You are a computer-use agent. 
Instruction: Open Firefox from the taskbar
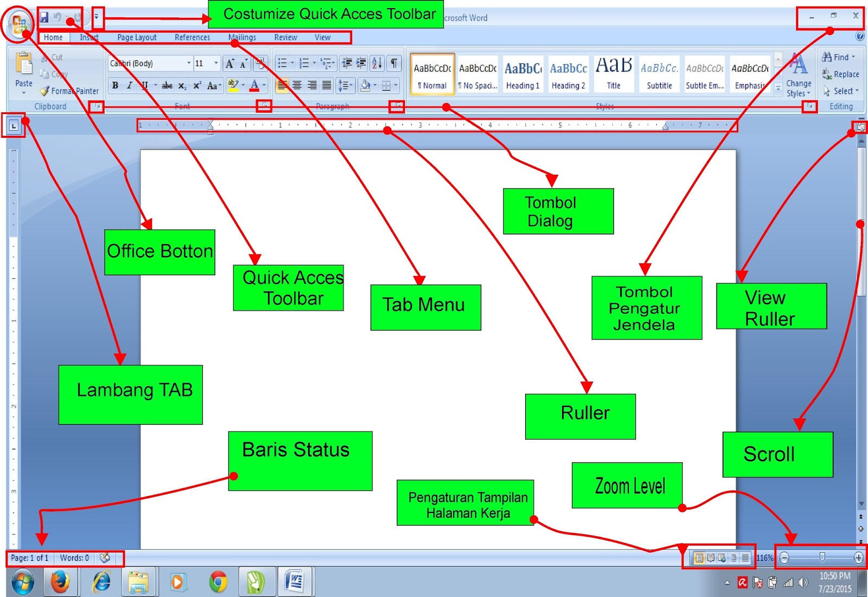[60, 581]
